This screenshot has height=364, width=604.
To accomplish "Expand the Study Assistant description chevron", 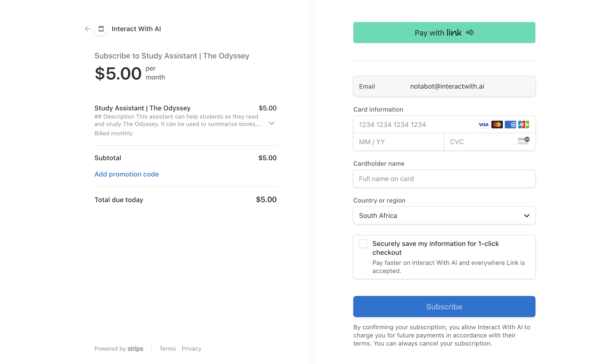I will pyautogui.click(x=272, y=124).
